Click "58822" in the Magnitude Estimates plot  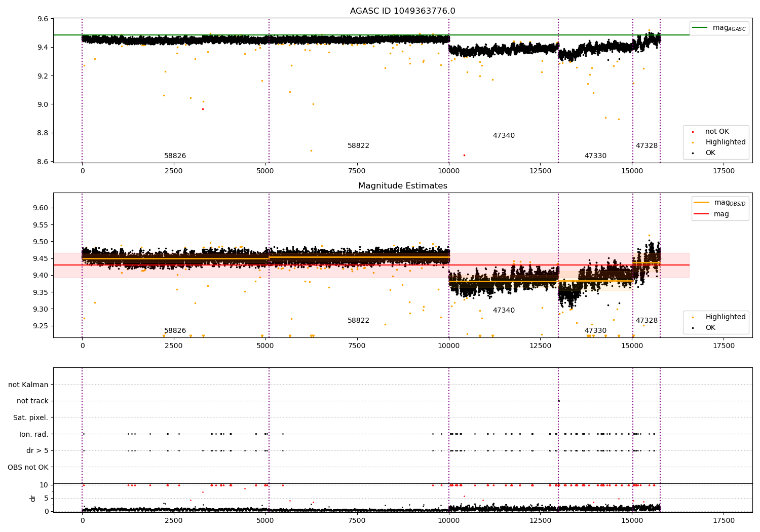tap(358, 321)
